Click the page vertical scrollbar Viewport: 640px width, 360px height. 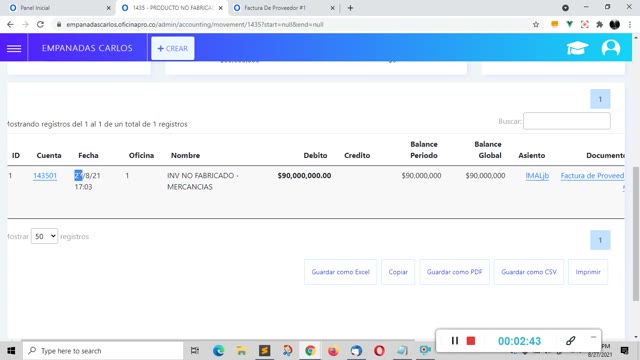(x=636, y=234)
